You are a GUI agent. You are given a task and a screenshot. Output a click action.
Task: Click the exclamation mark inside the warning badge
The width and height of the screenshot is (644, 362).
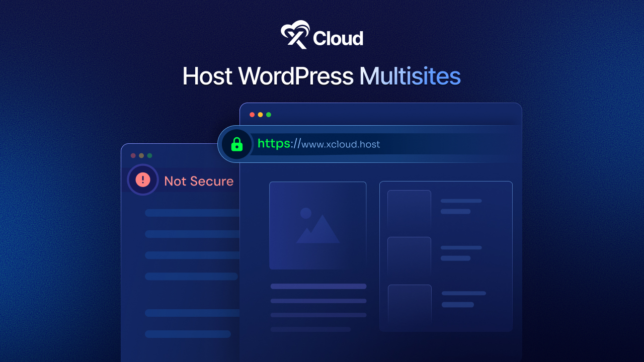(142, 179)
